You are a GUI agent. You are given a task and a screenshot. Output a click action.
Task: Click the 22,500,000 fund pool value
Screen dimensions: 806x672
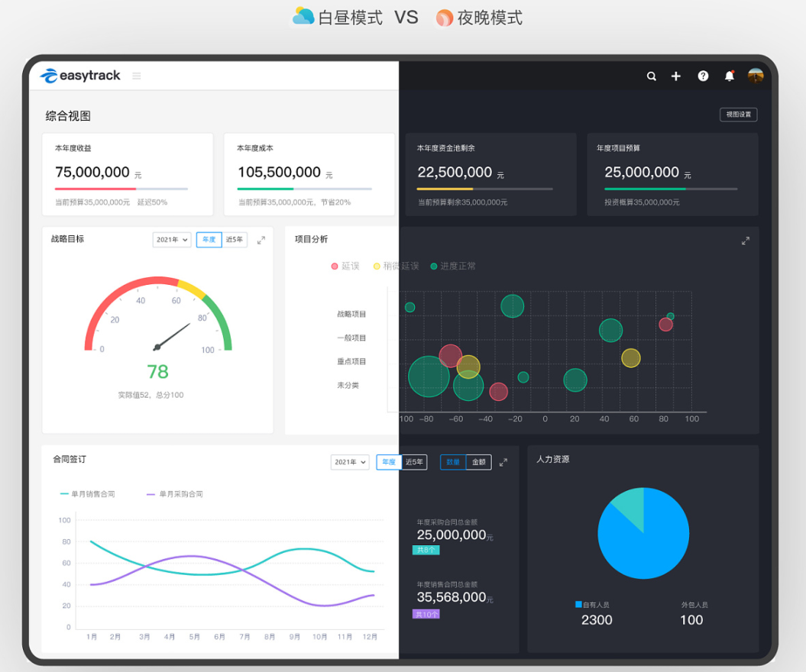[455, 172]
